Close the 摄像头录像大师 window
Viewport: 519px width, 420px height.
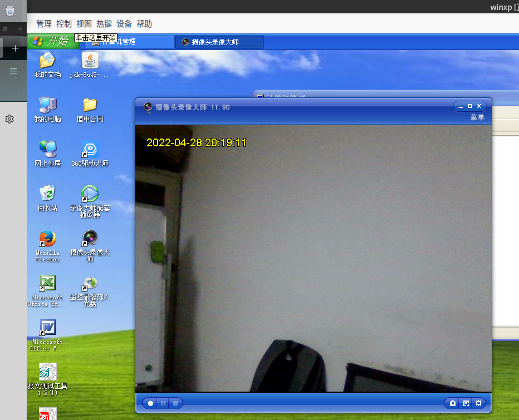(479, 106)
